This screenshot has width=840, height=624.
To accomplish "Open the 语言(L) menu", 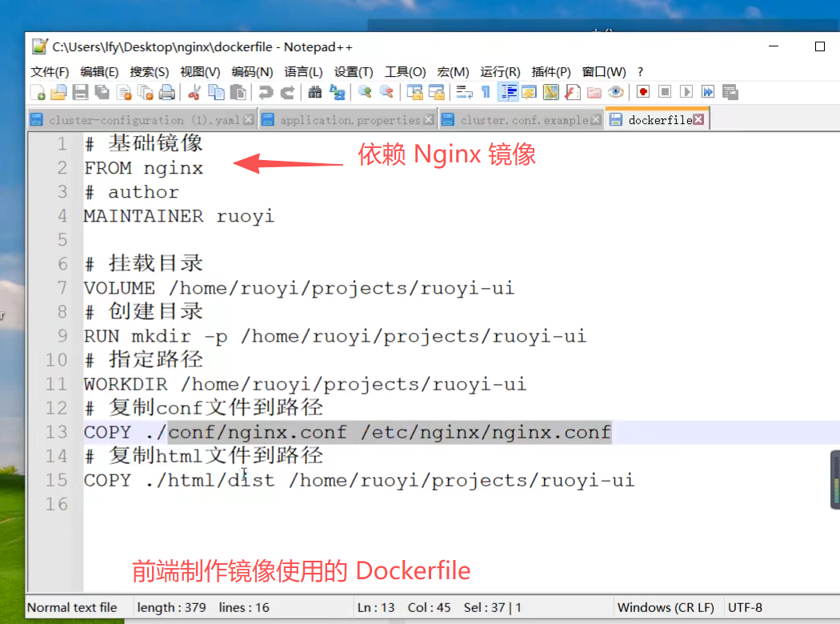I will 303,72.
